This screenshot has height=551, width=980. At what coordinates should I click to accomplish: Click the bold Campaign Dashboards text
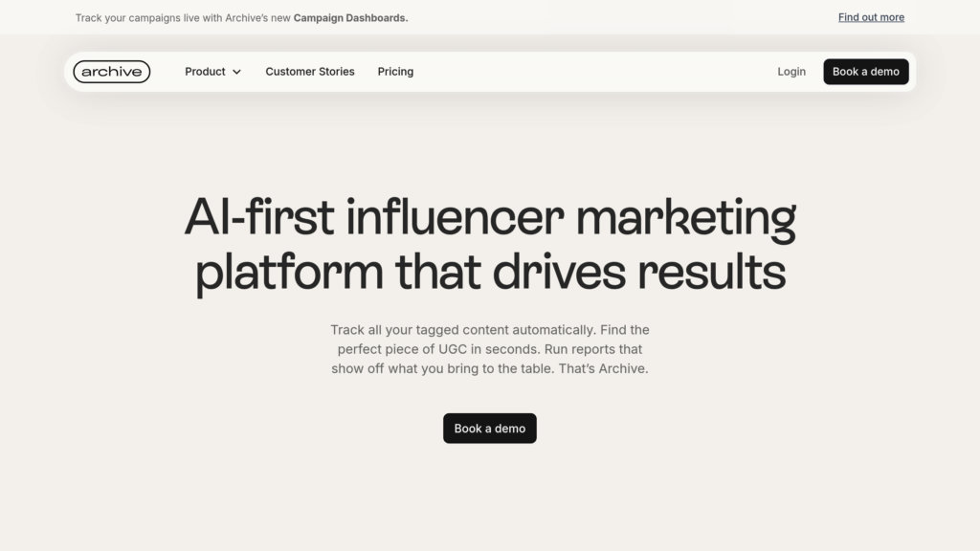(x=350, y=18)
